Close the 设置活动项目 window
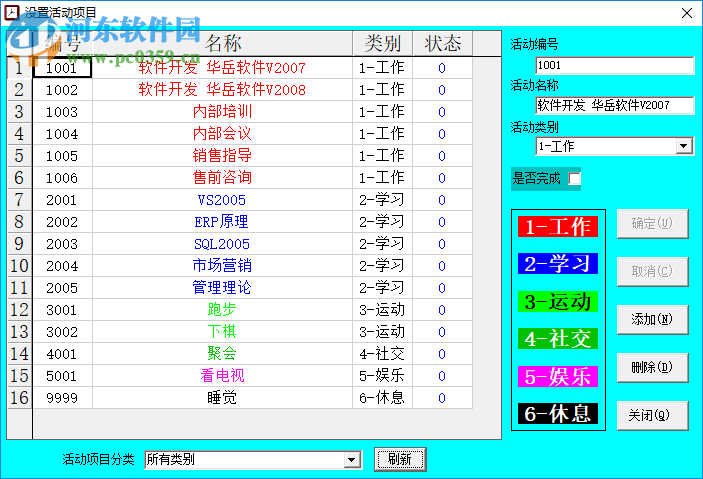 click(687, 13)
